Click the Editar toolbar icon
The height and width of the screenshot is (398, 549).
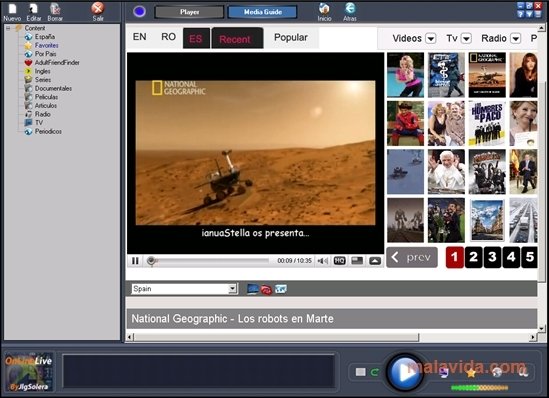coord(34,8)
